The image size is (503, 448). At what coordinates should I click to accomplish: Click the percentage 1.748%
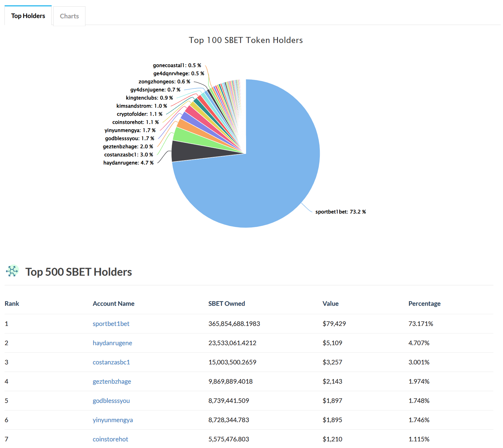[419, 401]
